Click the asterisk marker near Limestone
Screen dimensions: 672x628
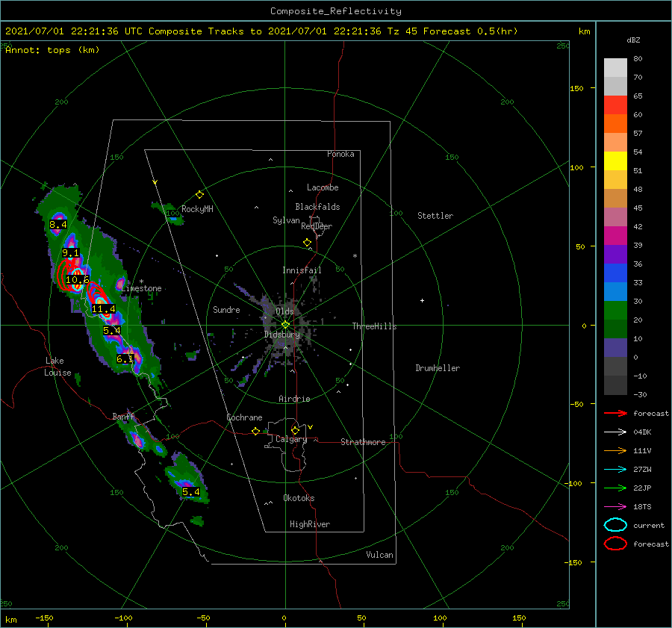coord(141,282)
